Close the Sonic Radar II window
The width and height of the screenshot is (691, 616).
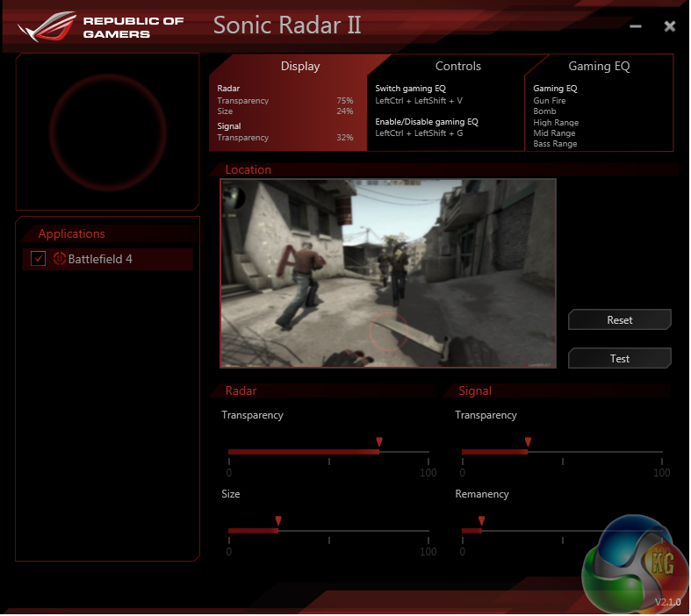(669, 26)
